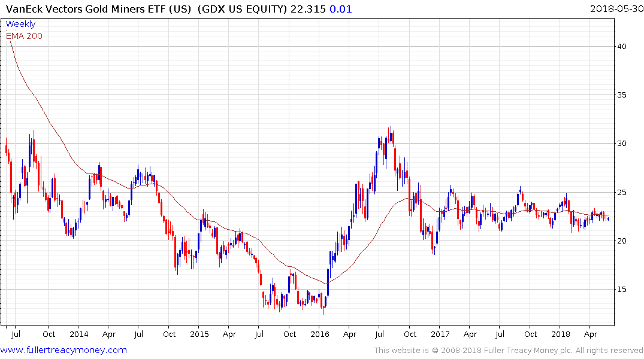
Task: Click the '25' price axis label
Action: pos(622,193)
